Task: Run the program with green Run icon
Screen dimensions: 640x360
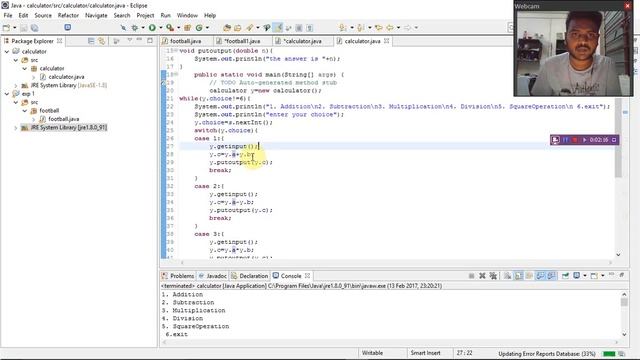Action: tap(152, 28)
